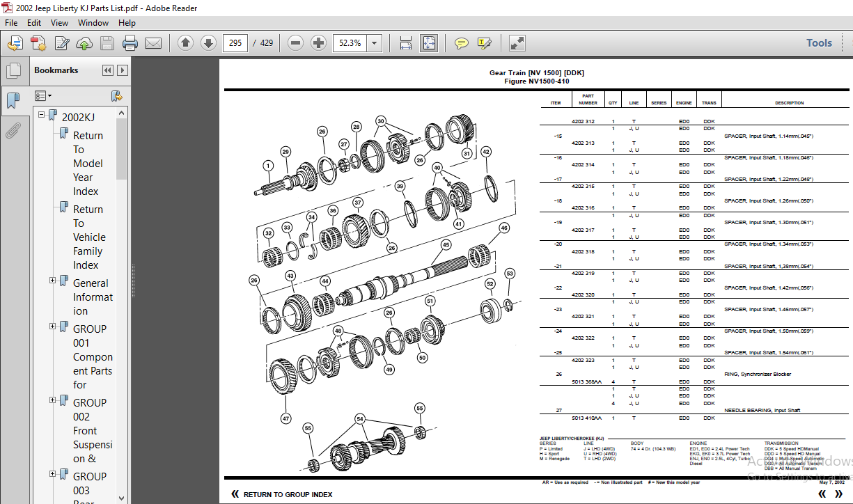Click the Bookmarks pane right-arrow button

(122, 70)
